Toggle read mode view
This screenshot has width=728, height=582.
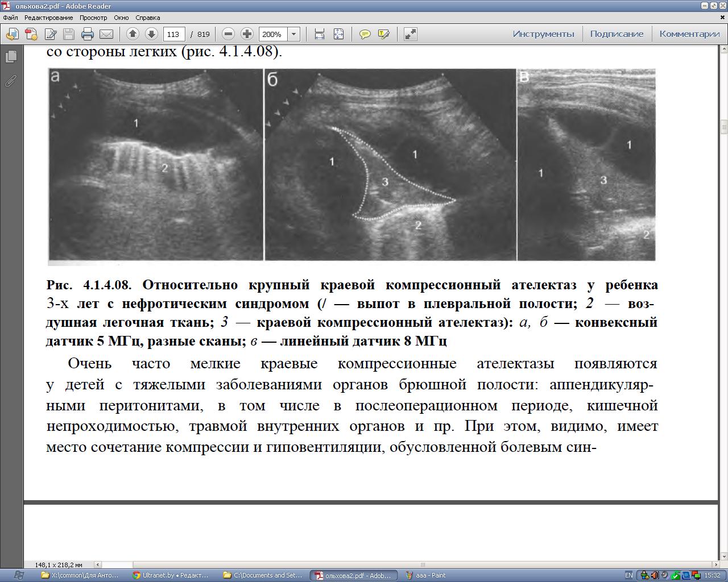pyautogui.click(x=410, y=34)
